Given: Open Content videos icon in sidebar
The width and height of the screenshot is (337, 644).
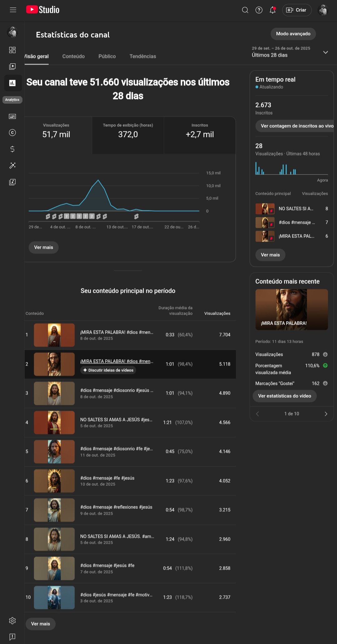Looking at the screenshot, I should click(12, 66).
